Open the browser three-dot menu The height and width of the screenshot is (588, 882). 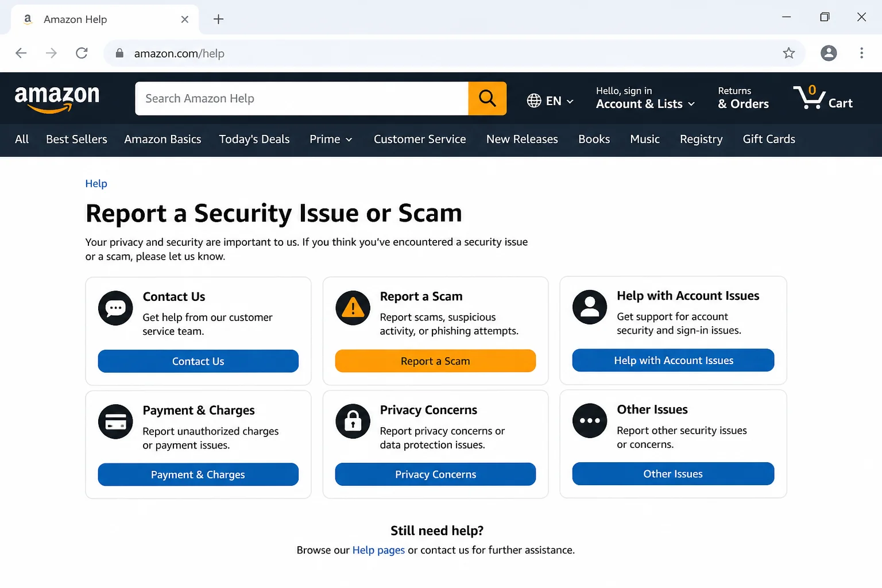[861, 53]
